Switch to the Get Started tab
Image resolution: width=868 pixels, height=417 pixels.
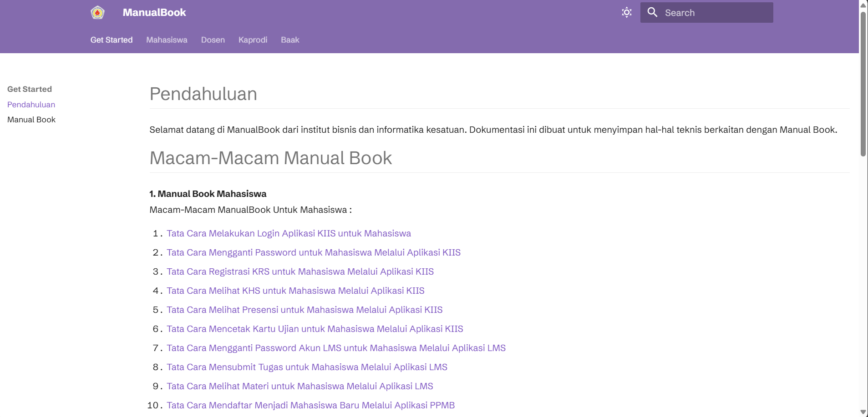pos(112,40)
